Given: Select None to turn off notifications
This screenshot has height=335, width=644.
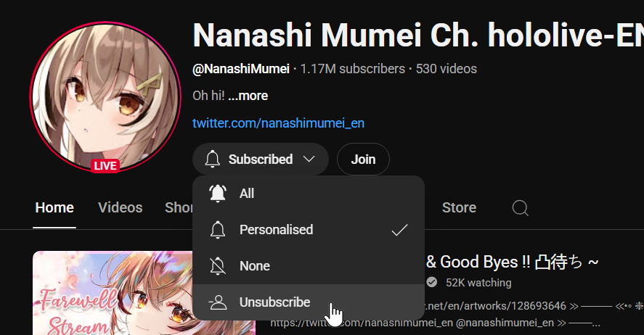Looking at the screenshot, I should [x=309, y=265].
